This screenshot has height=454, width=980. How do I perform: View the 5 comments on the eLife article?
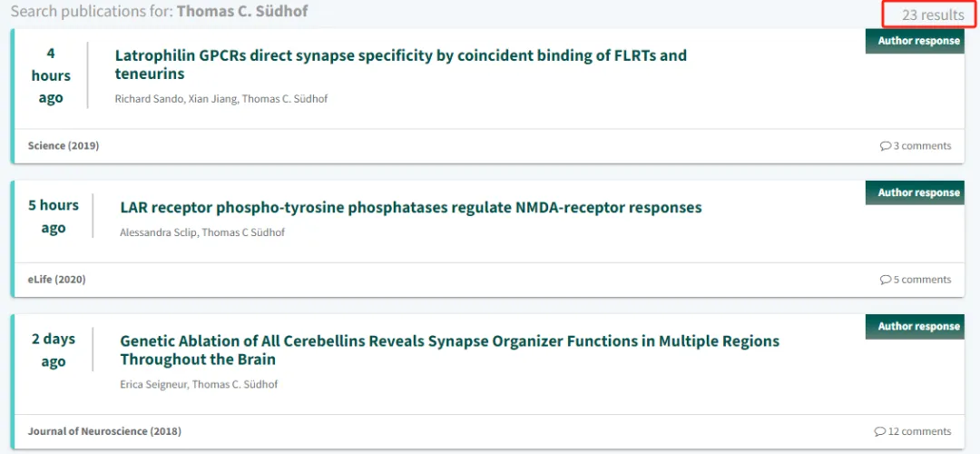tap(916, 281)
